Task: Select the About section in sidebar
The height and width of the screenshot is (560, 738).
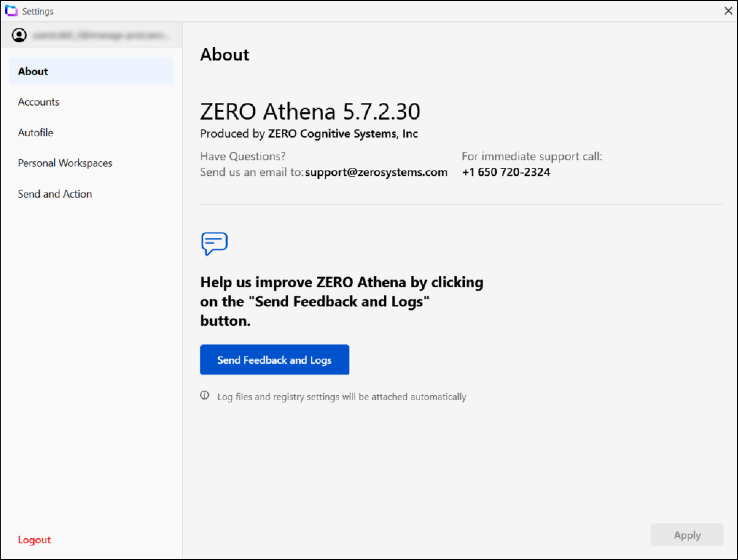Action: (x=91, y=71)
